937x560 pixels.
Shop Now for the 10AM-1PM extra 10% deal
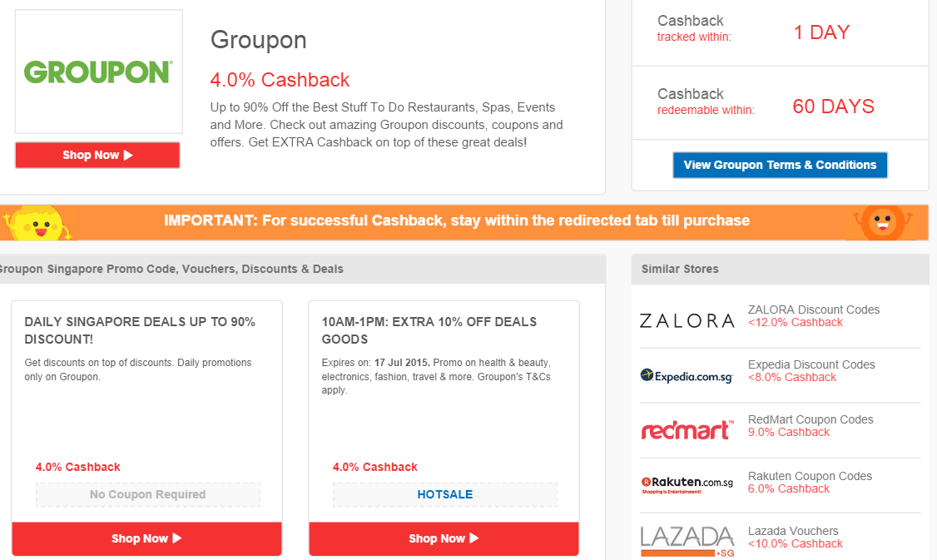(444, 538)
